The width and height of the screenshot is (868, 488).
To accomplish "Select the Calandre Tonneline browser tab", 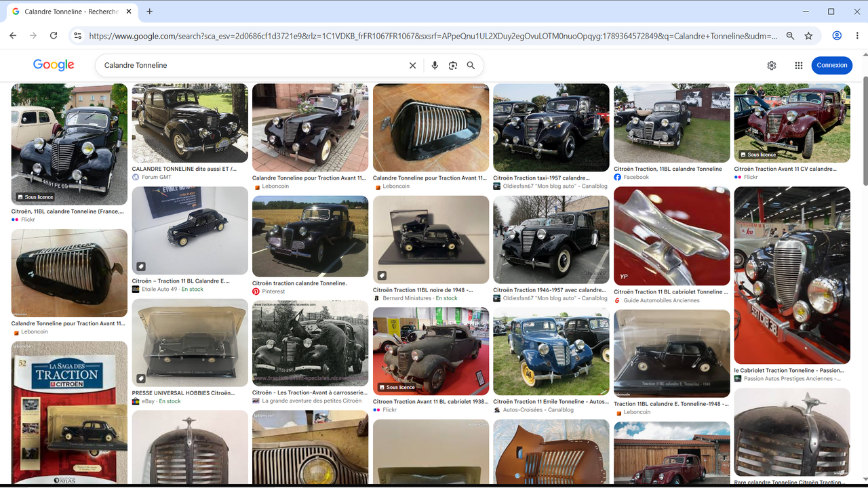I will pyautogui.click(x=73, y=12).
